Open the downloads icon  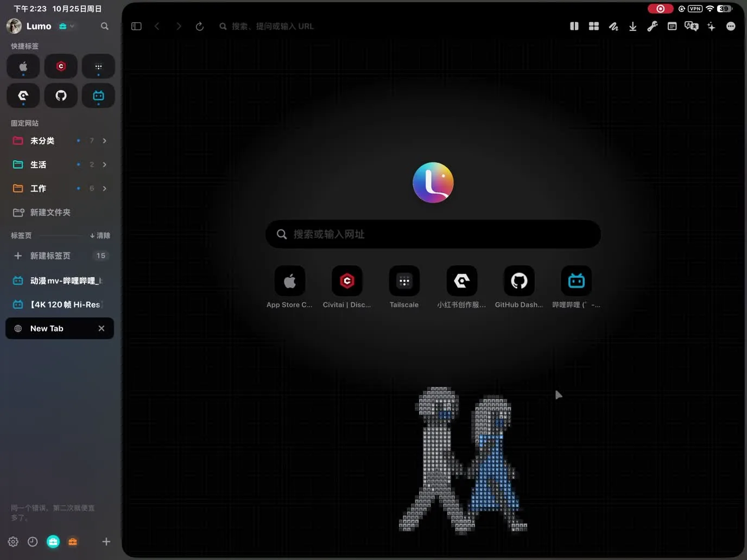coord(633,26)
